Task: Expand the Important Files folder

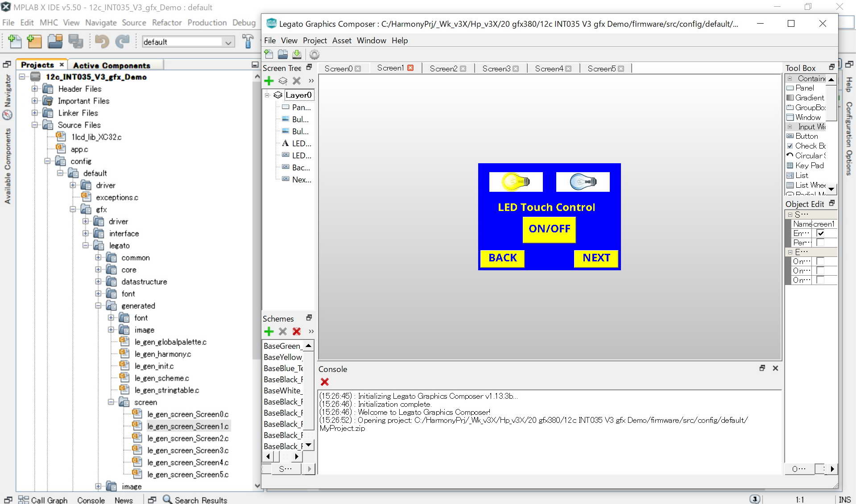Action: pyautogui.click(x=35, y=101)
